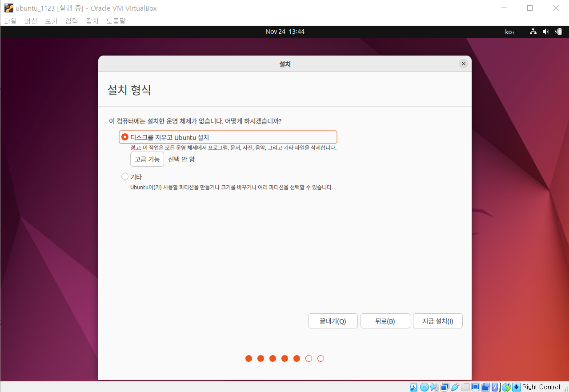Click the audio status icon in VirtualBox bar
The height and width of the screenshot is (392, 569).
(x=435, y=387)
